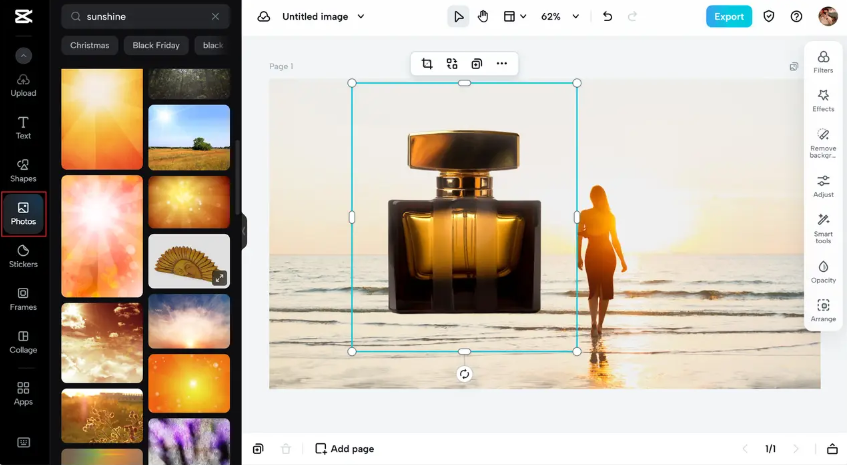
Task: Open the Frames panel
Action: coord(23,299)
